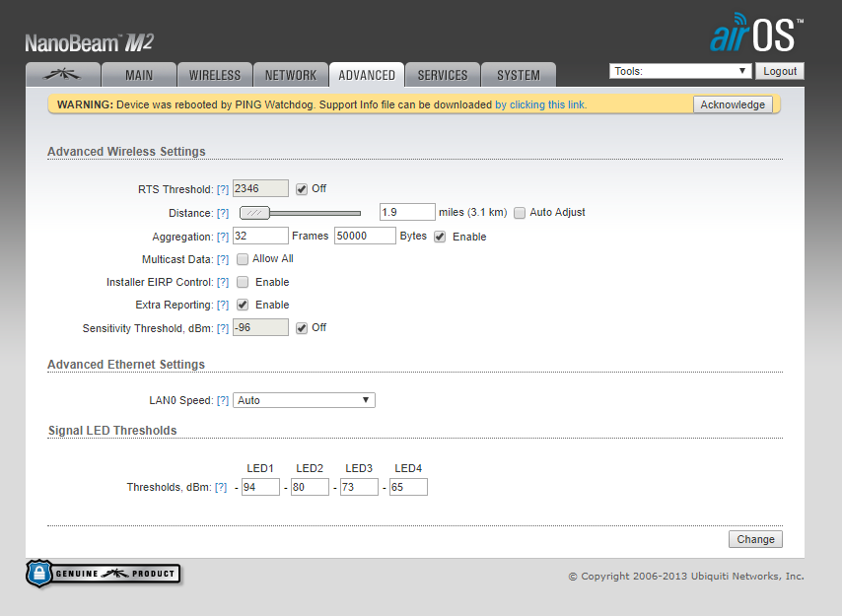Click the Advanced Ethernet Settings heading

pos(126,365)
